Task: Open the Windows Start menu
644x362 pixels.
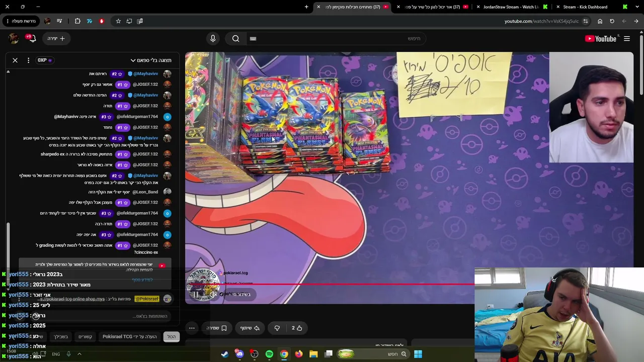Action: pyautogui.click(x=418, y=354)
